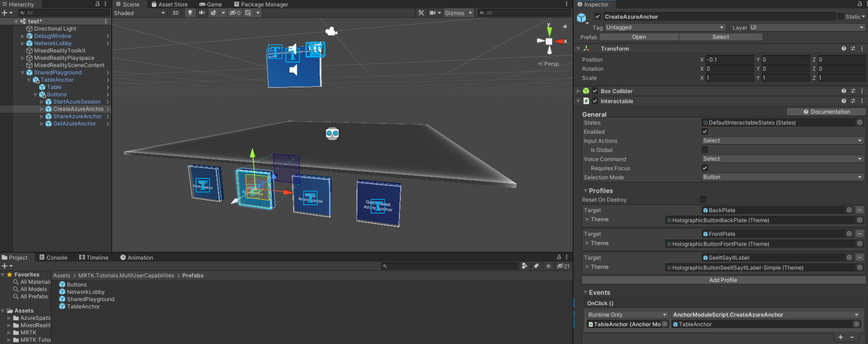The width and height of the screenshot is (868, 344).
Task: Click the prefab Open button
Action: coord(639,37)
